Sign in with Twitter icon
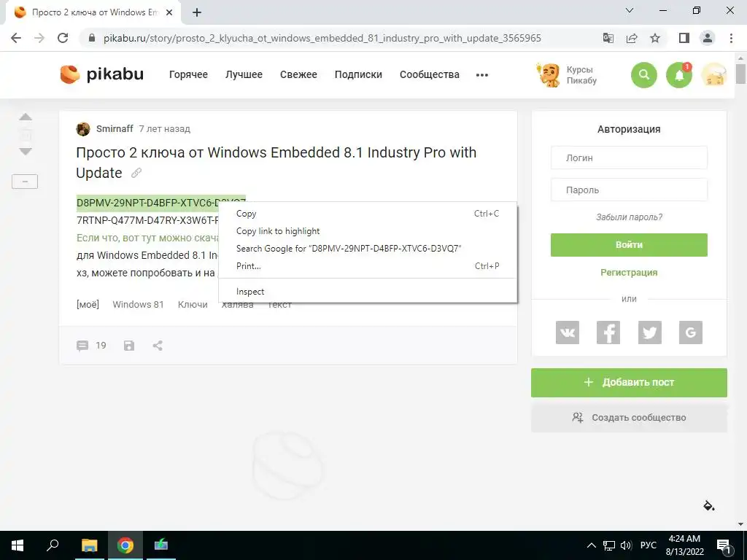 [650, 332]
